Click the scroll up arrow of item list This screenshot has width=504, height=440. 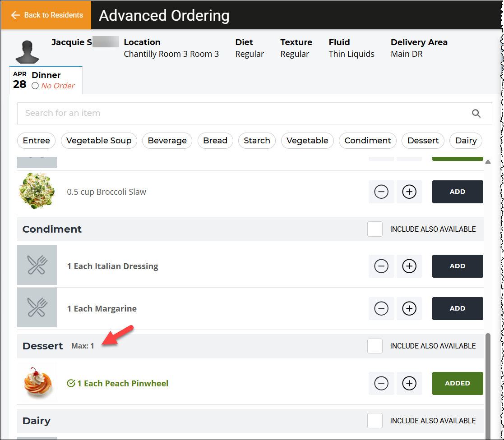488,162
